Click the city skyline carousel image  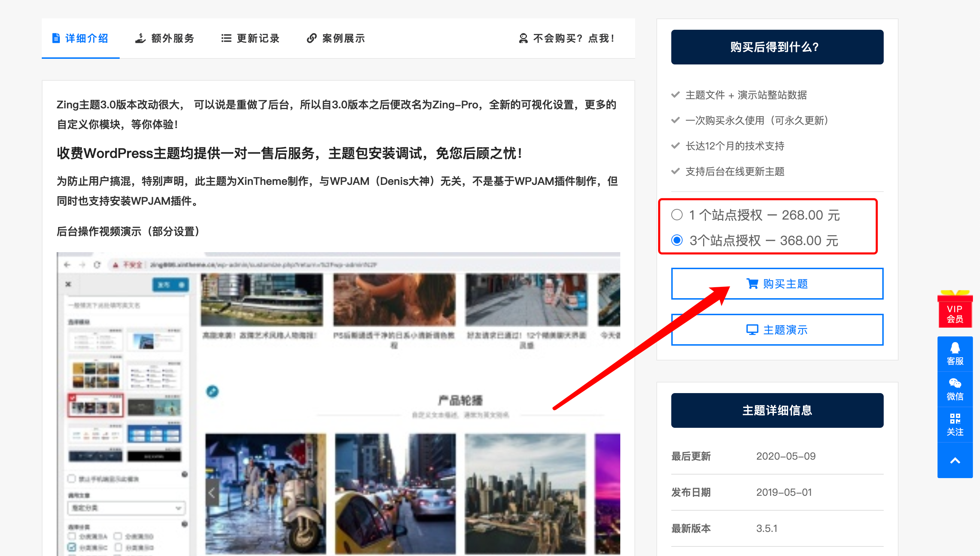coord(525,494)
